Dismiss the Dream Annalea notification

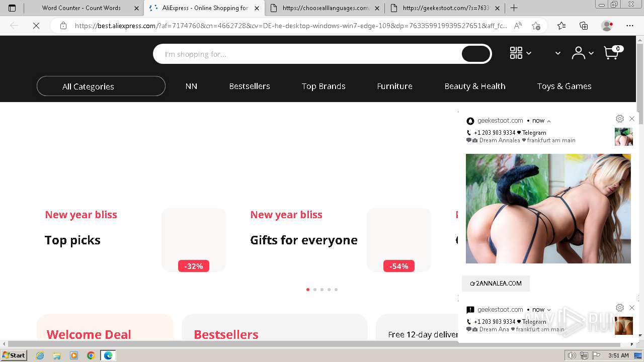coord(632,119)
